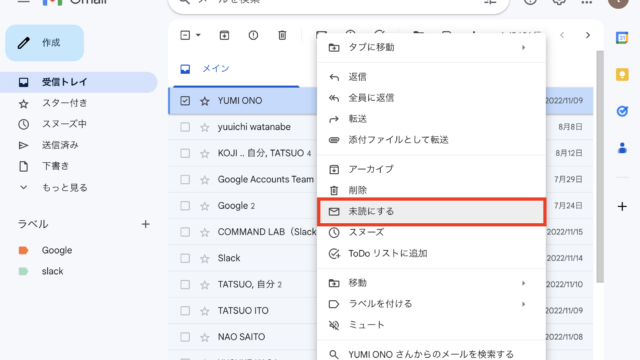640x360 pixels.
Task: Open the 受信トレイ inbox folder
Action: tap(78, 82)
